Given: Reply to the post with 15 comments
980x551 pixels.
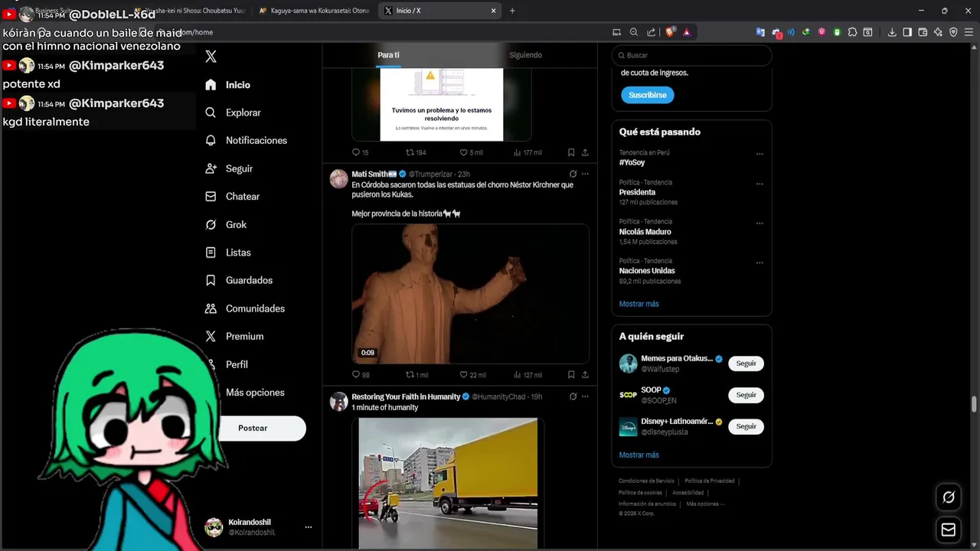Looking at the screenshot, I should pyautogui.click(x=356, y=152).
